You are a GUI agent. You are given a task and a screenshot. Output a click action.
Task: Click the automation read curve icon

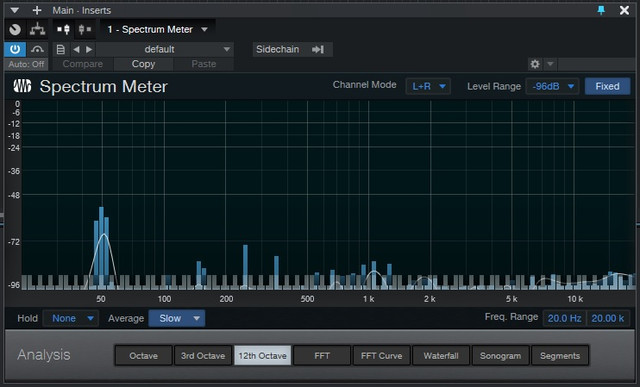point(38,49)
